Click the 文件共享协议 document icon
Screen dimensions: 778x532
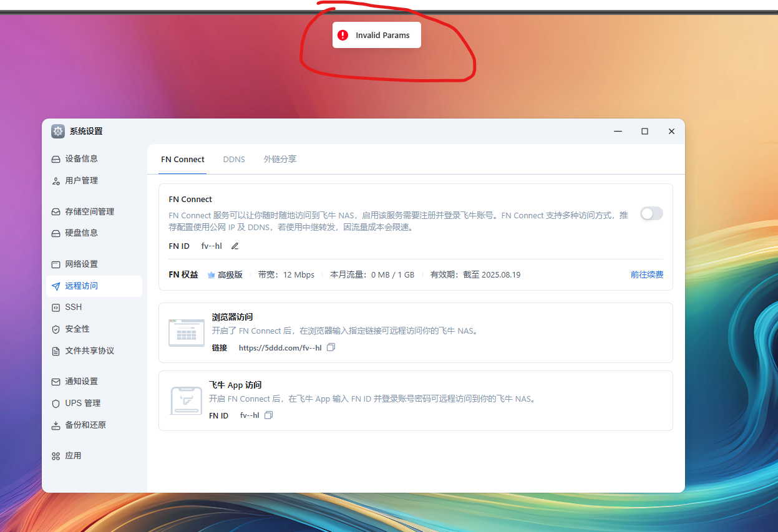pos(56,351)
